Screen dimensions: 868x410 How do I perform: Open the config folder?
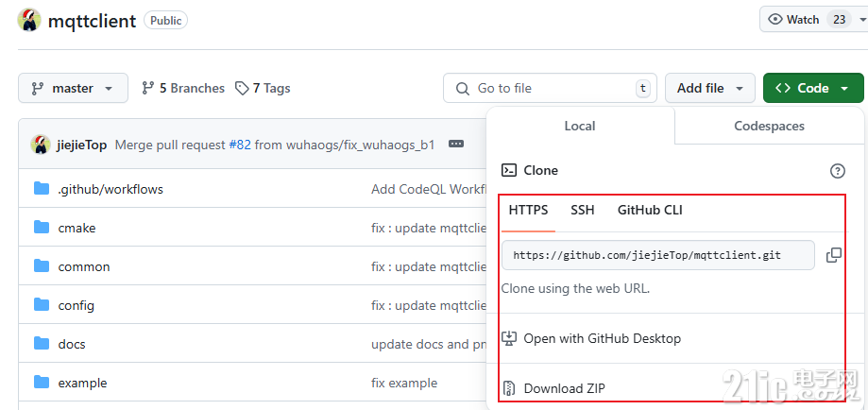coord(77,305)
